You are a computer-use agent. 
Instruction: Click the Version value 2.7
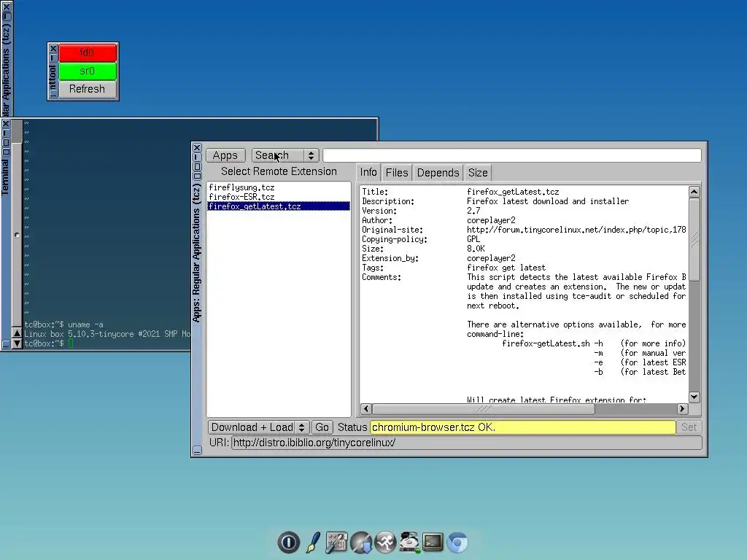(473, 211)
